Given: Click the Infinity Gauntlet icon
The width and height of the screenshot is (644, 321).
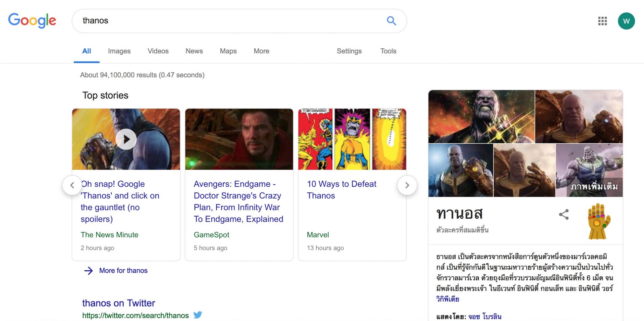Looking at the screenshot, I should (599, 221).
